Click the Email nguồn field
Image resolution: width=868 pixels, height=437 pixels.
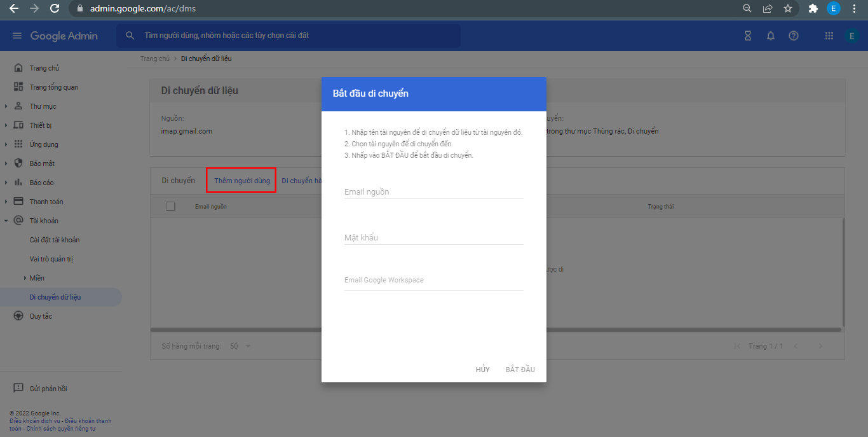point(433,191)
